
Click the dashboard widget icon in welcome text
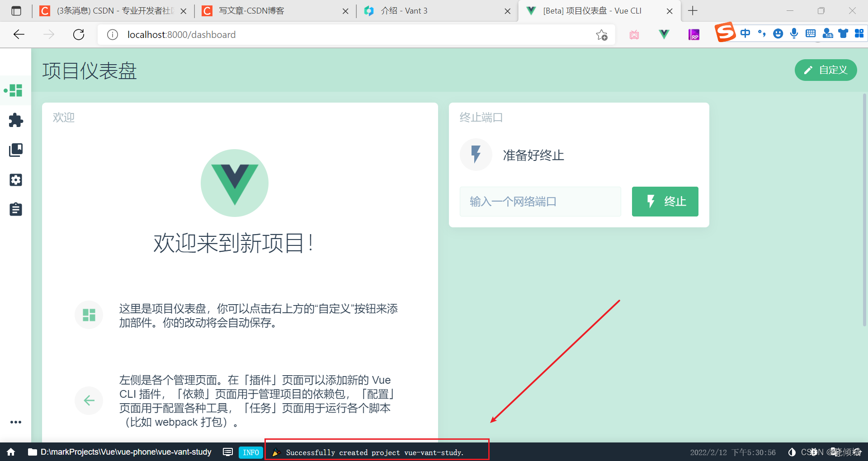pos(89,315)
